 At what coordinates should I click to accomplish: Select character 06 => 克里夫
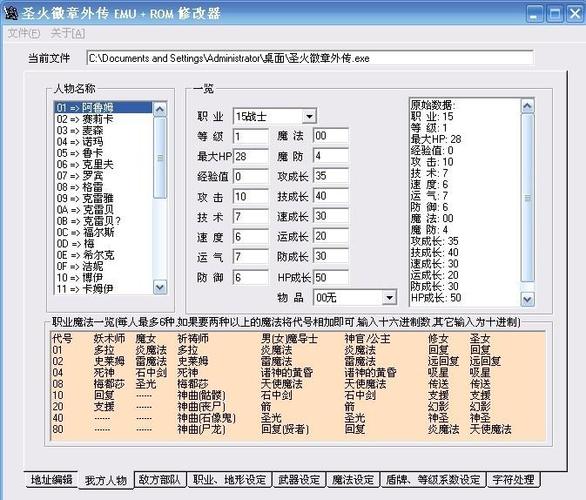pyautogui.click(x=104, y=164)
